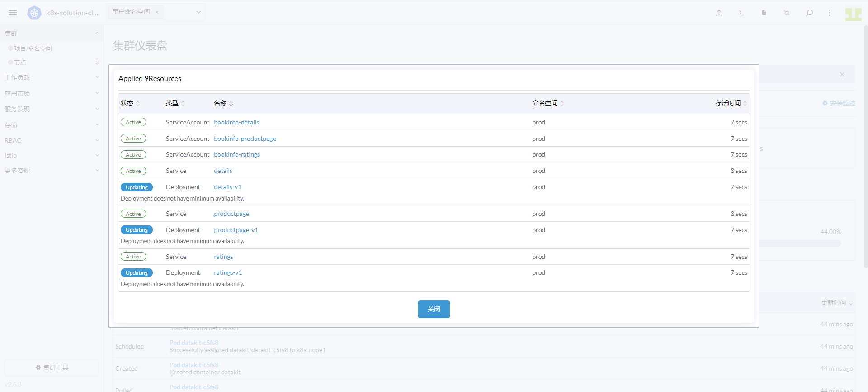Click the Updating badge for details-v1
The height and width of the screenshot is (392, 868).
point(137,187)
